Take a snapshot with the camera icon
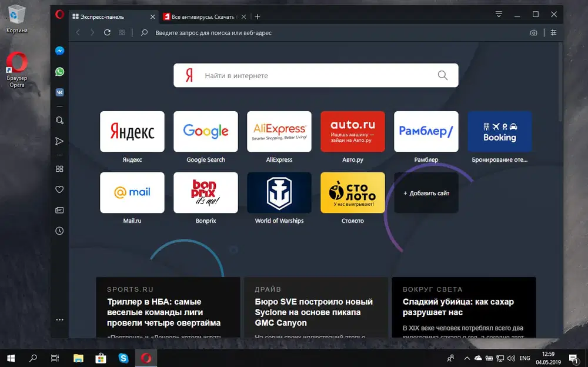 [533, 32]
